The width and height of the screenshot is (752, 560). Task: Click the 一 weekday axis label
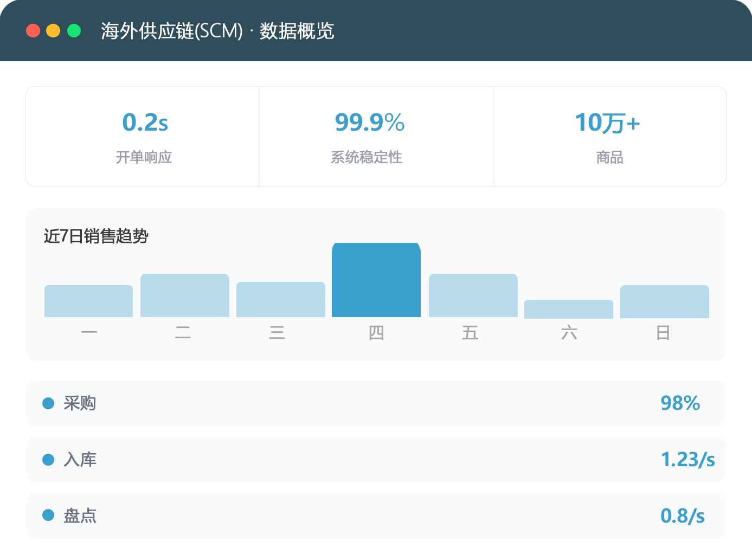(89, 332)
